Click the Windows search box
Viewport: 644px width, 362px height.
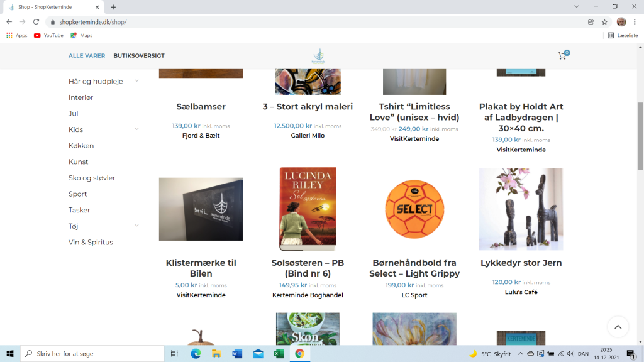tap(92, 353)
